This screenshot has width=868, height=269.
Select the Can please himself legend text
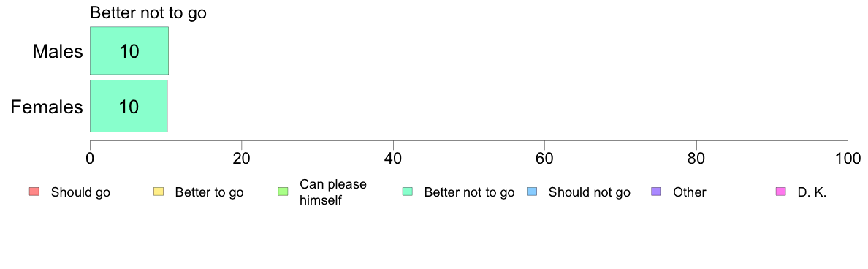pyautogui.click(x=332, y=192)
